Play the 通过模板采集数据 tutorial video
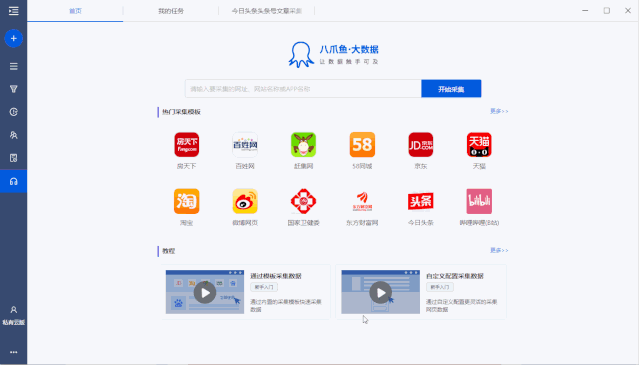The height and width of the screenshot is (365, 639). coord(205,292)
